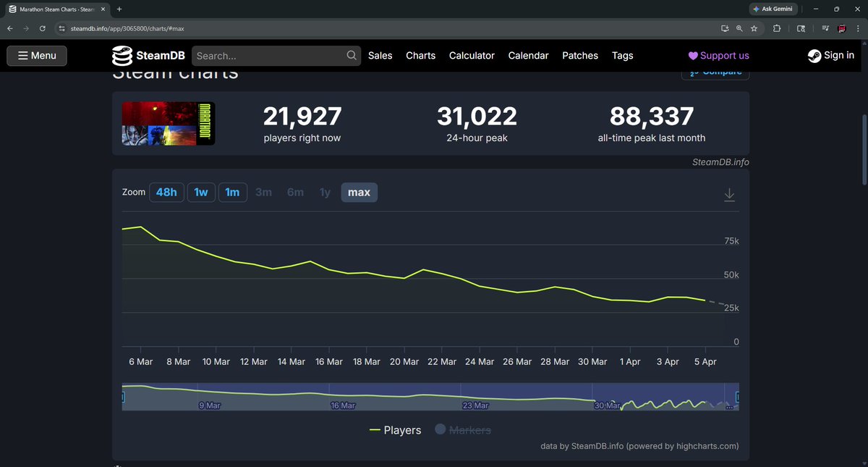Click the 1 Apr axis label
This screenshot has width=868, height=467.
point(629,361)
